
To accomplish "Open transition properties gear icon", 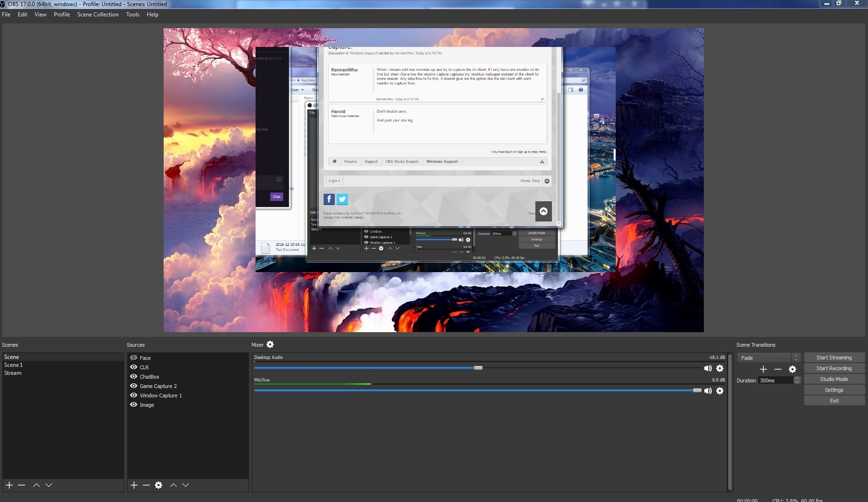I will pyautogui.click(x=793, y=369).
